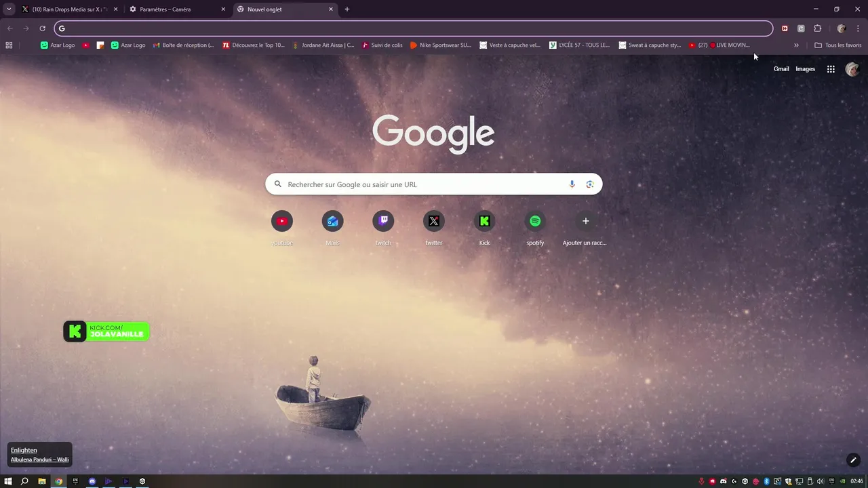Click the red extension icon in toolbar

point(785,28)
